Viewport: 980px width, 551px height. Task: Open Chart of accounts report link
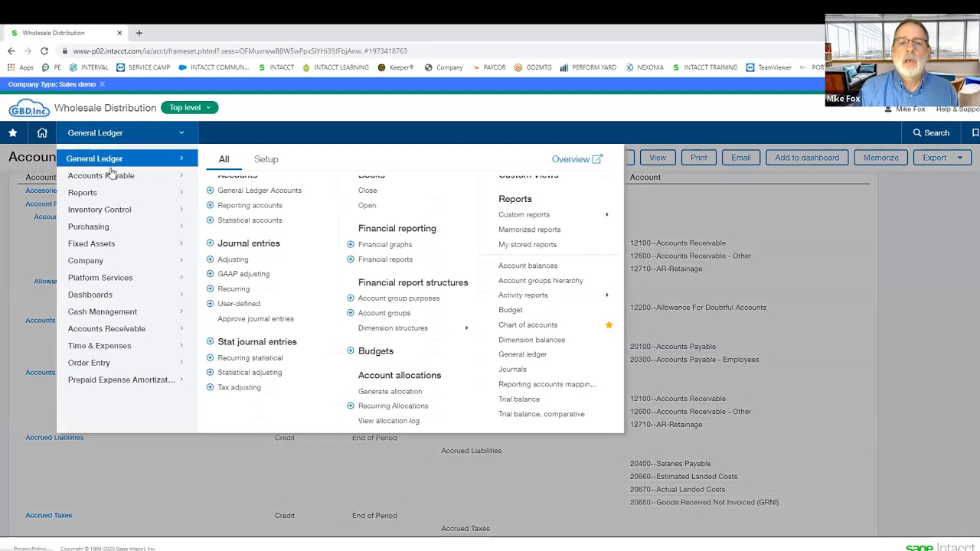(528, 324)
